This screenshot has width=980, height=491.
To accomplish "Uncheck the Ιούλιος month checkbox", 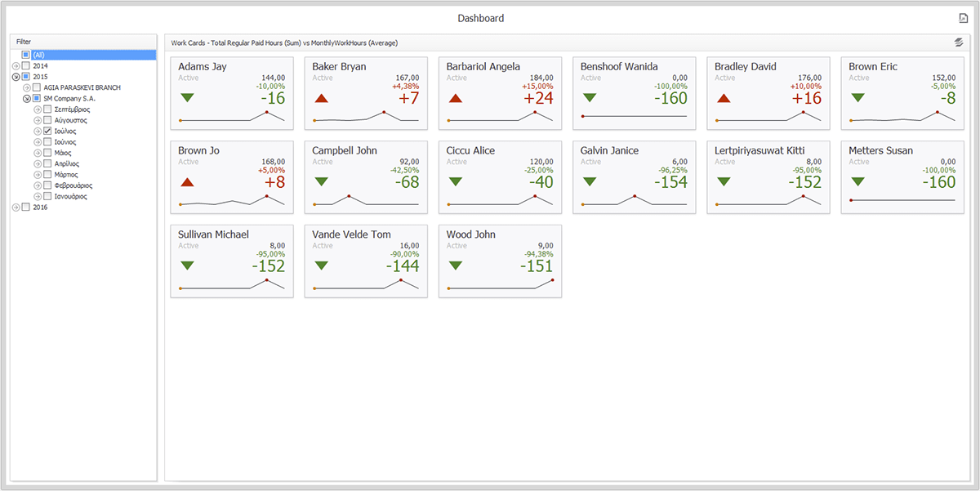I will pos(47,131).
